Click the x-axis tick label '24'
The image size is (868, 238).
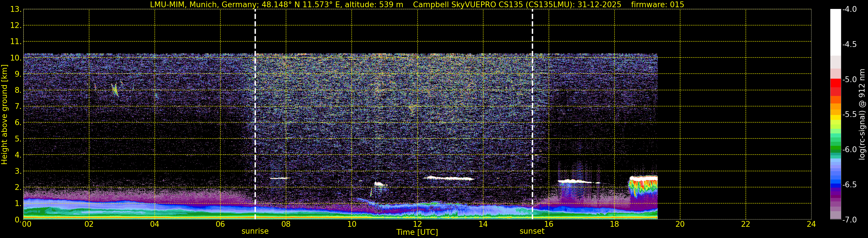[811, 224]
